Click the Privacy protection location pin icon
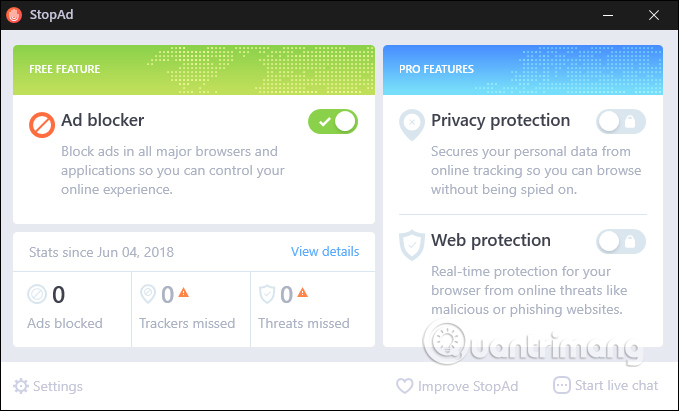Image resolution: width=679 pixels, height=411 pixels. (411, 124)
